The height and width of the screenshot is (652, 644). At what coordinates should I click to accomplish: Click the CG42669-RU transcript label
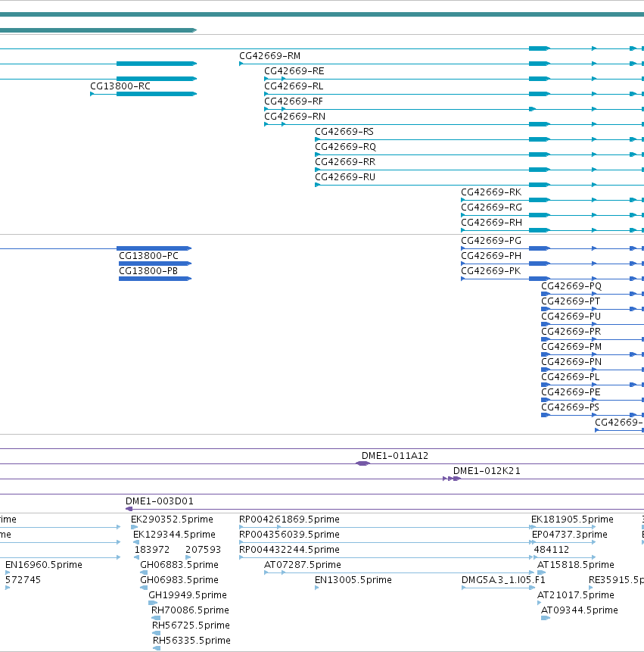(x=345, y=177)
